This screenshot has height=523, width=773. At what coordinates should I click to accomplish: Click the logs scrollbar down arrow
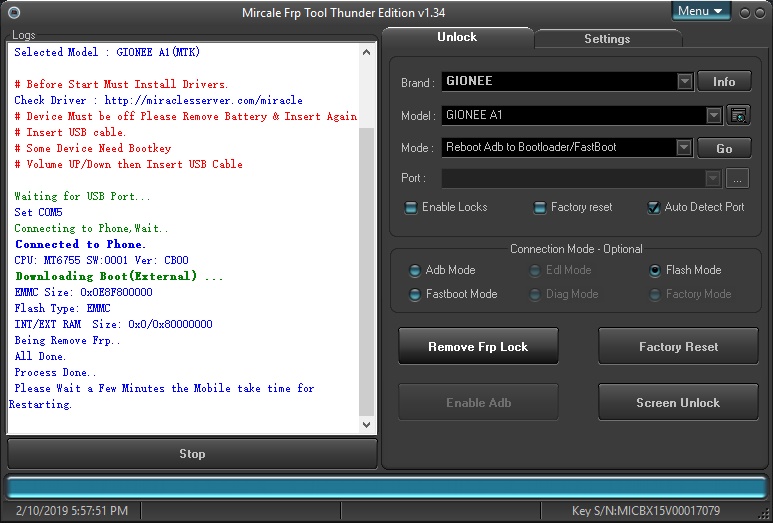coord(366,424)
